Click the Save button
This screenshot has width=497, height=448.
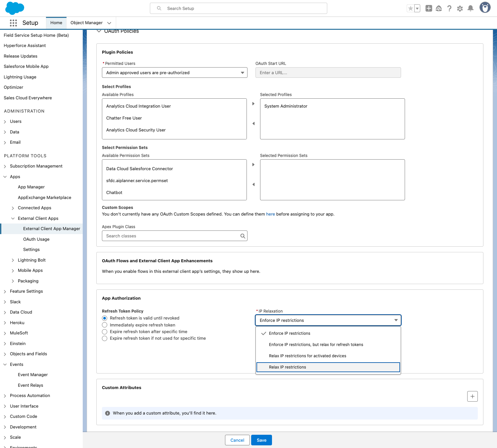pyautogui.click(x=261, y=440)
